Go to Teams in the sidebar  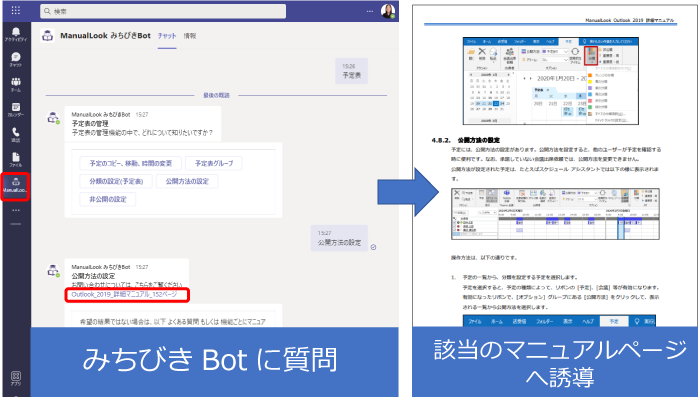click(x=16, y=84)
